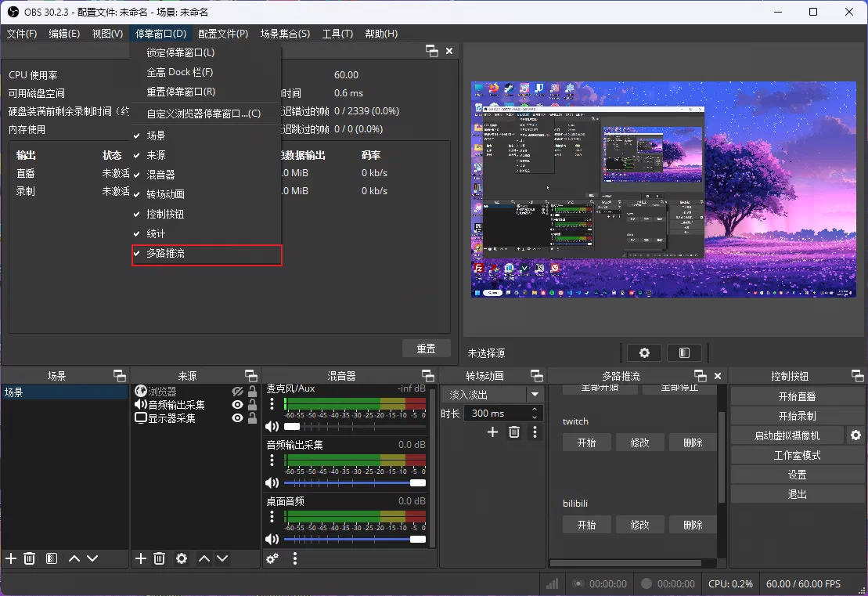Image resolution: width=868 pixels, height=596 pixels.
Task: Show the hidden 浏览器 source
Action: pos(237,392)
